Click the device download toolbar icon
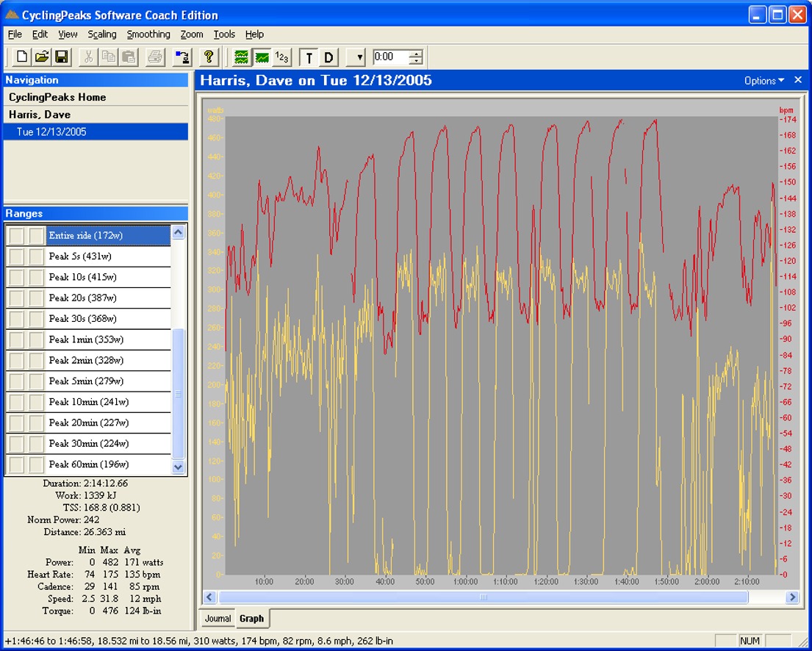 [x=182, y=57]
